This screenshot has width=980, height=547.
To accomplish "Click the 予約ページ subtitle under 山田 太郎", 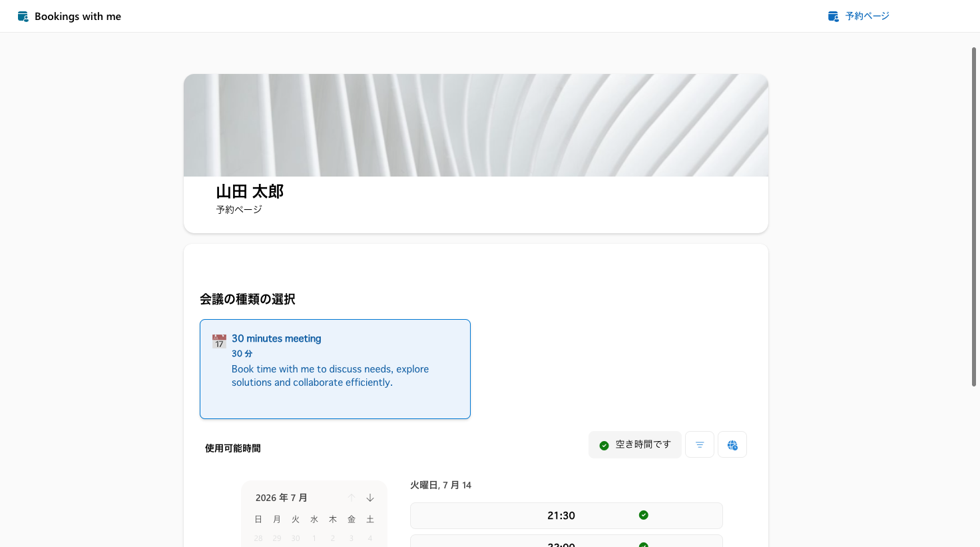I will (x=239, y=209).
